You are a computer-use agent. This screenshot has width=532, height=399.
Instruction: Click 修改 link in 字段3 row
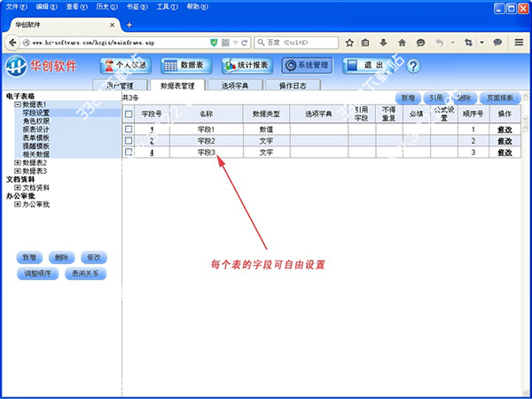point(505,153)
